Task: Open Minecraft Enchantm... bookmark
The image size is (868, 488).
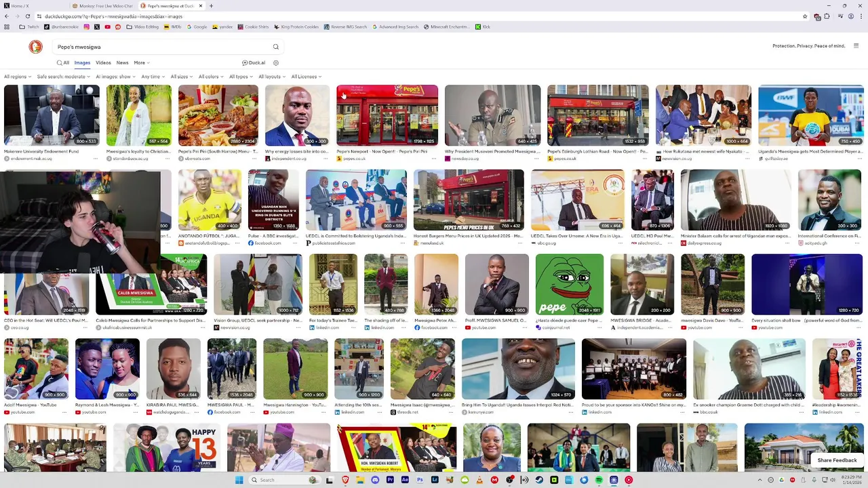Action: pos(446,27)
